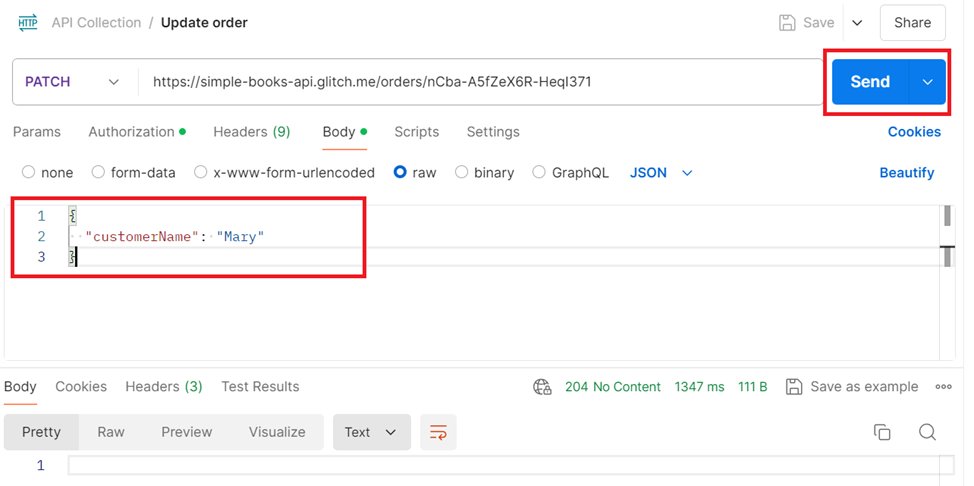Screen dimensions: 974x486
Task: Toggle the word wrap icon in response
Action: pyautogui.click(x=438, y=432)
